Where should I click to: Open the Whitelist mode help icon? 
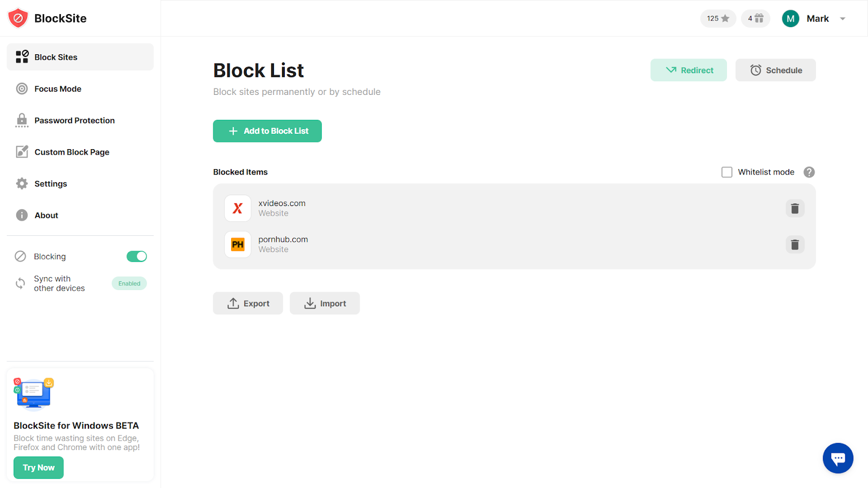(809, 172)
